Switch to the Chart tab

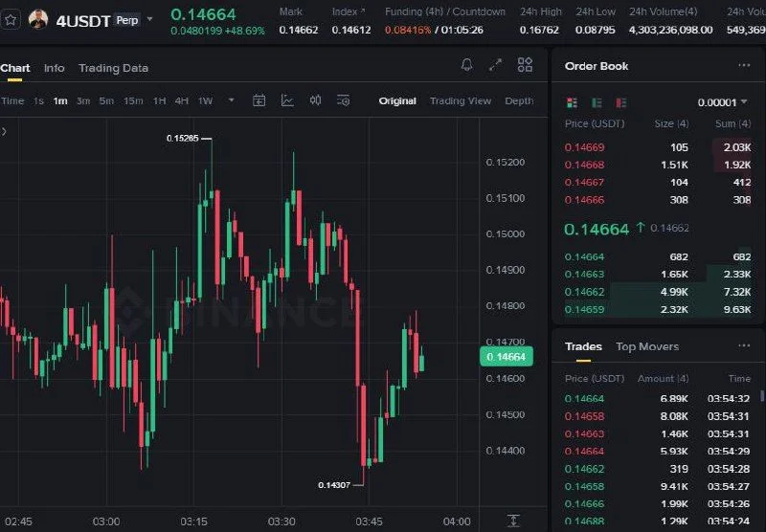click(15, 68)
